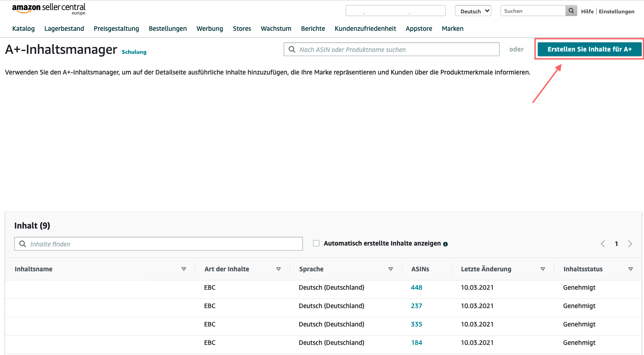Image resolution: width=644 pixels, height=355 pixels.
Task: Open filter arrow on Inhaltsstatus column
Action: pyautogui.click(x=631, y=269)
